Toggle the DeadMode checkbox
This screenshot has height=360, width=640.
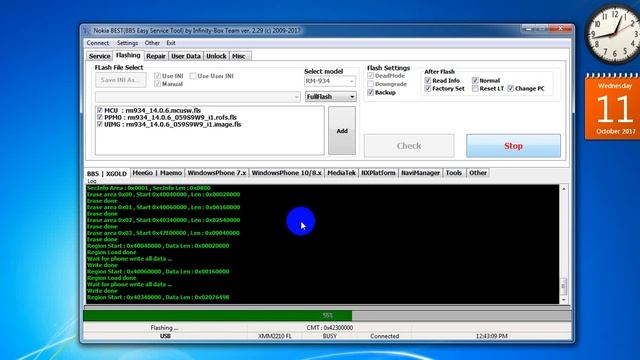[371, 76]
